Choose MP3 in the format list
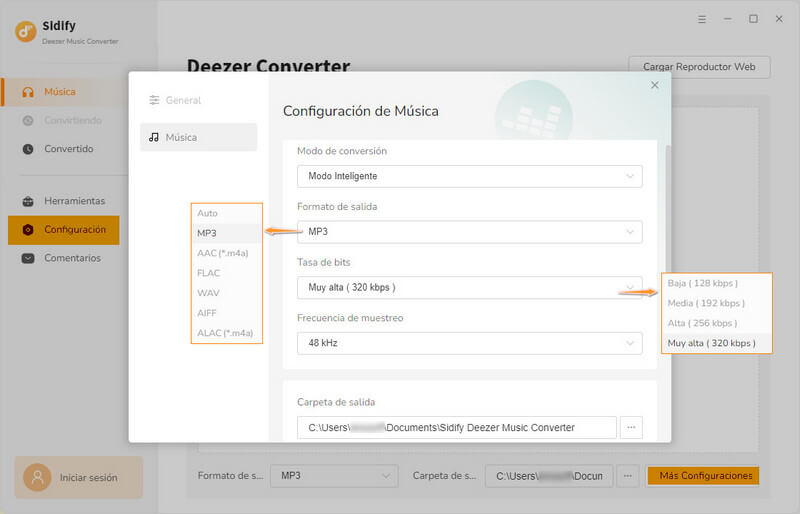 point(227,233)
